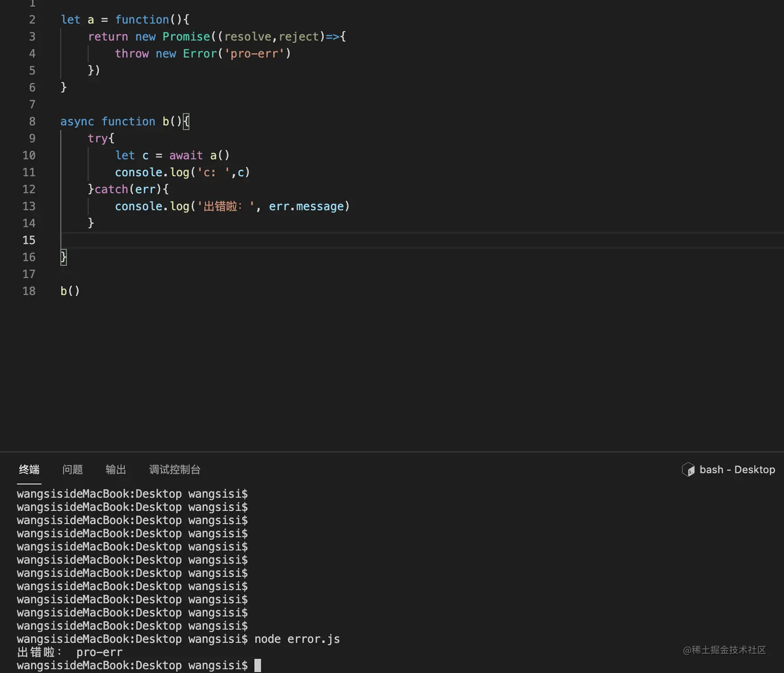Click the 'return' keyword on line 3
This screenshot has height=673, width=784.
pyautogui.click(x=108, y=37)
